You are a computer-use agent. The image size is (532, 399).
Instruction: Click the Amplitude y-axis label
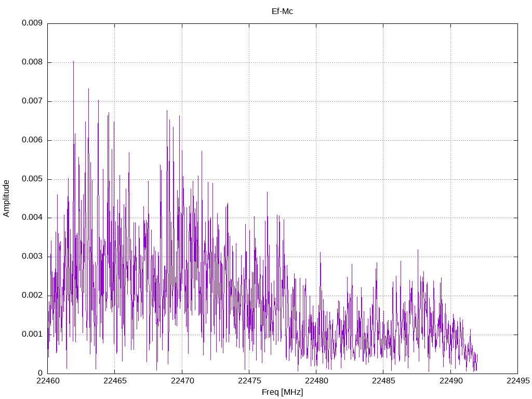pyautogui.click(x=6, y=198)
